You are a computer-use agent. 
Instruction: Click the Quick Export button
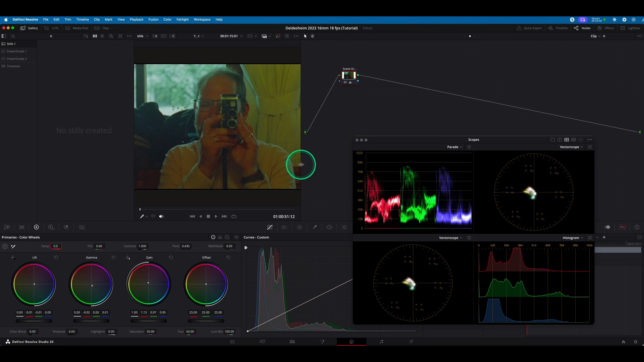click(x=529, y=28)
